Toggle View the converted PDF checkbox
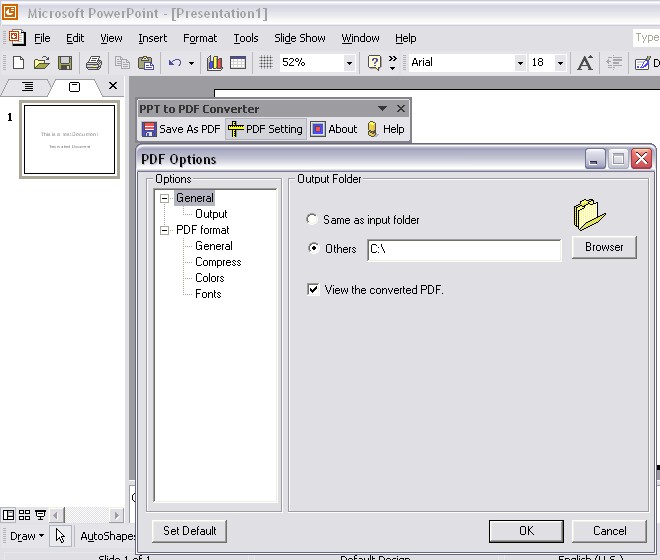Screen dimensions: 660x560 pyautogui.click(x=313, y=289)
